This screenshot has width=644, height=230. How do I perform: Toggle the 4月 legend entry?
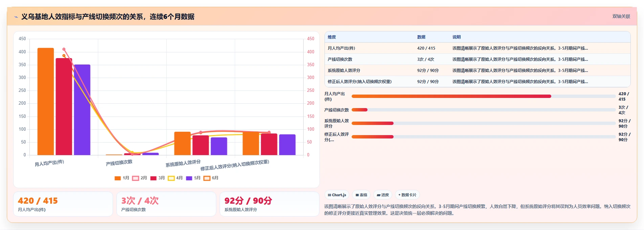coord(175,178)
